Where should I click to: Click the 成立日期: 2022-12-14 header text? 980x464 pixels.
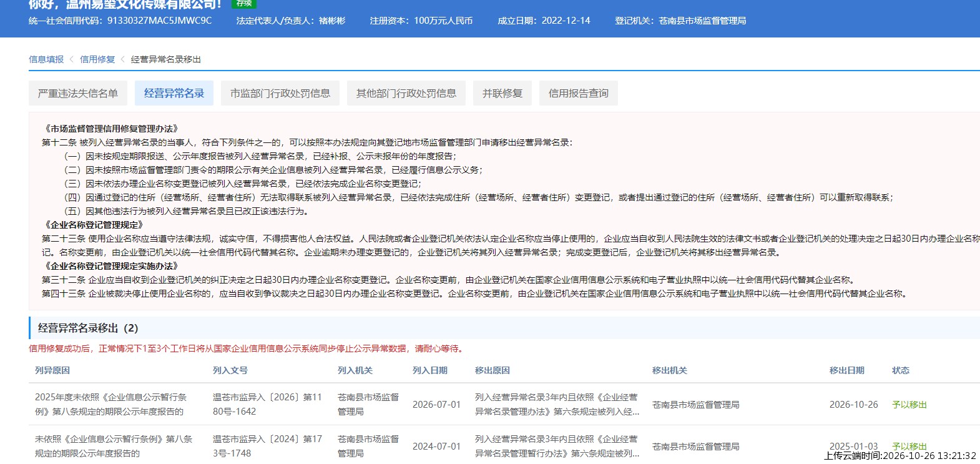544,21
